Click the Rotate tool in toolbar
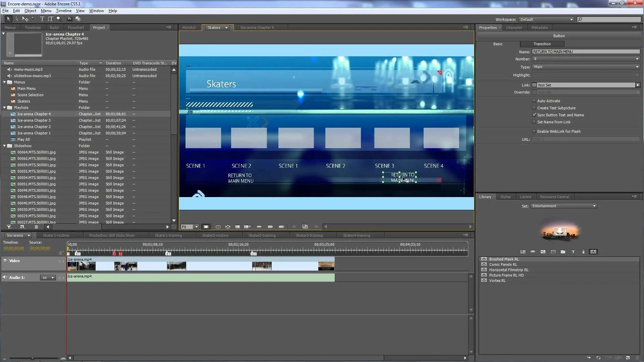Image resolution: width=644 pixels, height=362 pixels. [x=34, y=19]
